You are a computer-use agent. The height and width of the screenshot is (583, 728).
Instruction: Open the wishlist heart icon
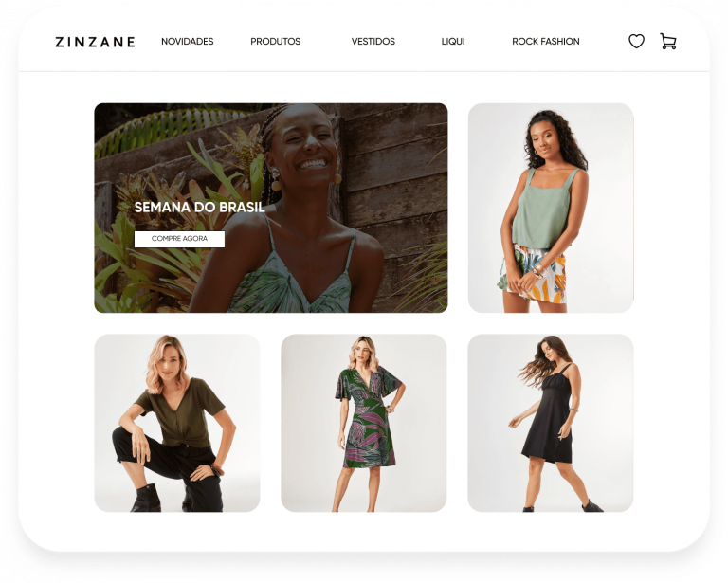tap(636, 42)
